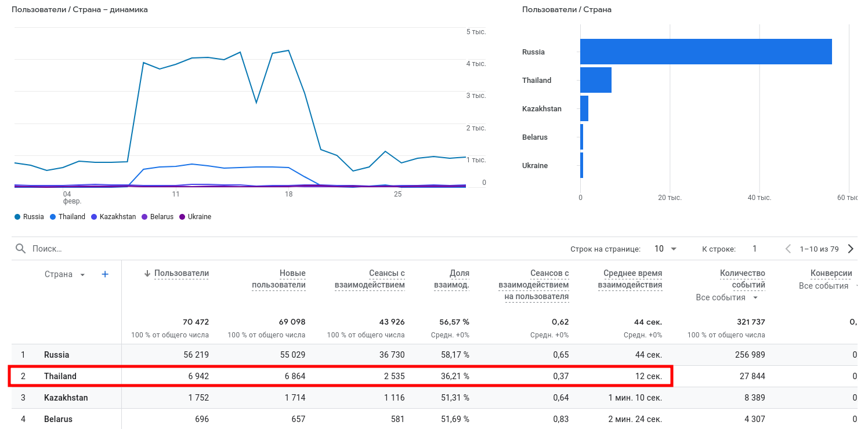
Task: Select total engagement rate 56,57 %
Action: 454,322
